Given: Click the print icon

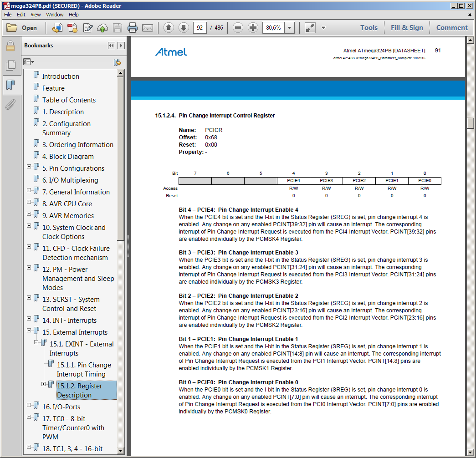Looking at the screenshot, I should tap(133, 28).
